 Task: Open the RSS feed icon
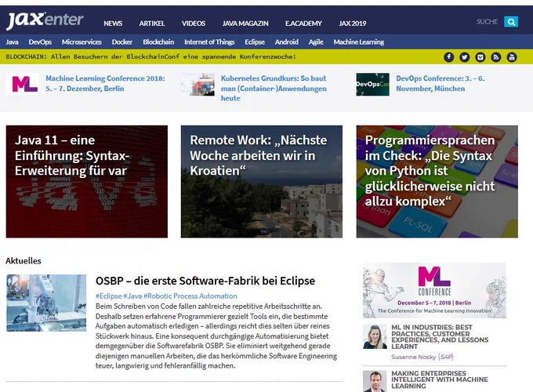coord(496,56)
